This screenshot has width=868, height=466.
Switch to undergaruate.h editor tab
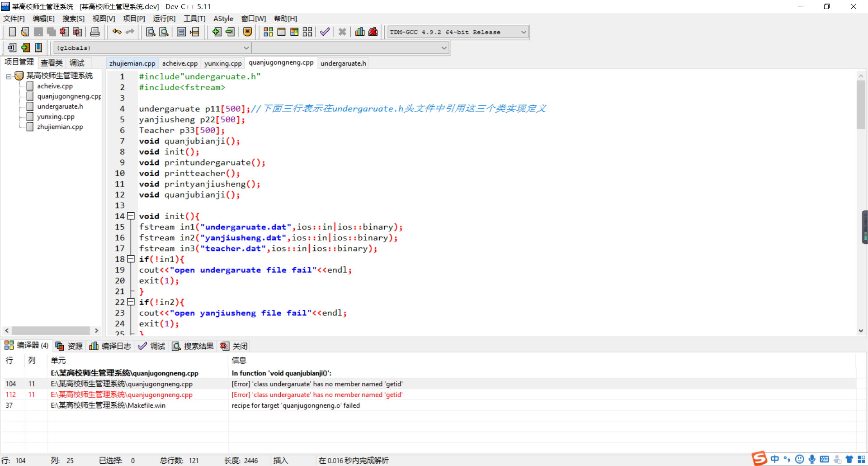click(x=343, y=63)
